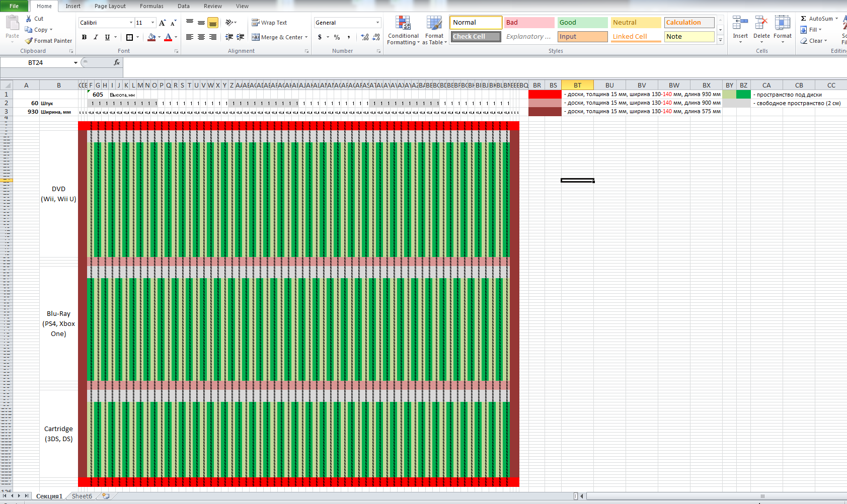Viewport: 847px width, 504px height.
Task: Activate the Format Painter brush
Action: coord(29,41)
